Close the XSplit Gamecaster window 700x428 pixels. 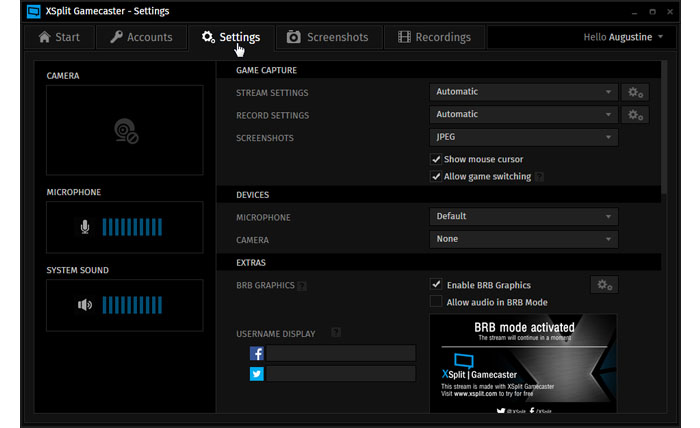pos(670,12)
